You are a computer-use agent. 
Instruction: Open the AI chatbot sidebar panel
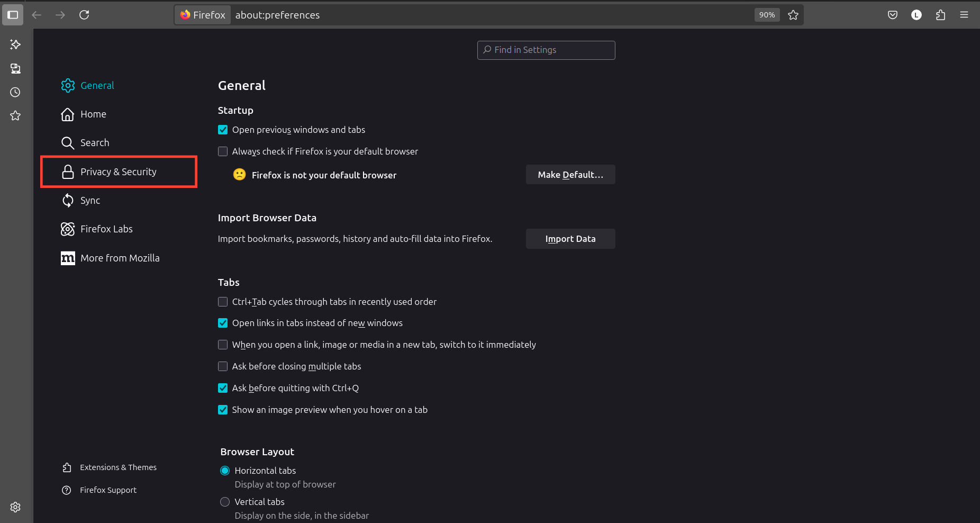coord(15,44)
